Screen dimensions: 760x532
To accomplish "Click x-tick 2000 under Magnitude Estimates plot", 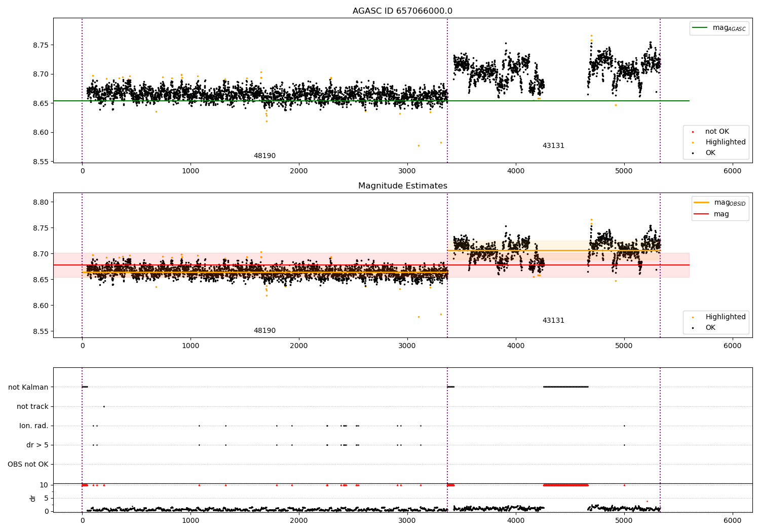I will pyautogui.click(x=299, y=346).
